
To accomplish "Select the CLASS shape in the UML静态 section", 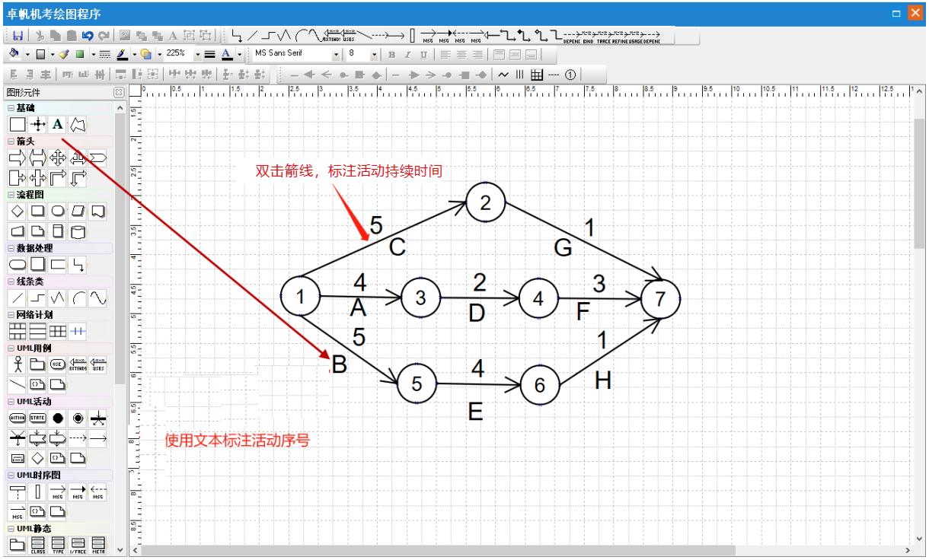I will (37, 543).
